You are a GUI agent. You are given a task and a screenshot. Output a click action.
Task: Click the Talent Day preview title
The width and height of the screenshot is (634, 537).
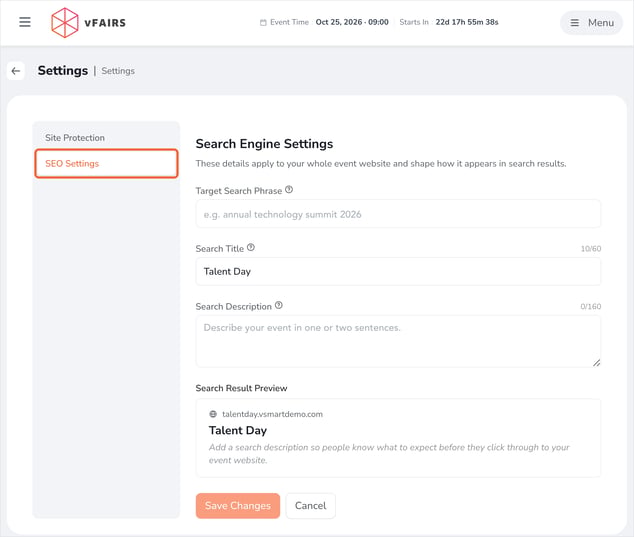[x=238, y=430]
